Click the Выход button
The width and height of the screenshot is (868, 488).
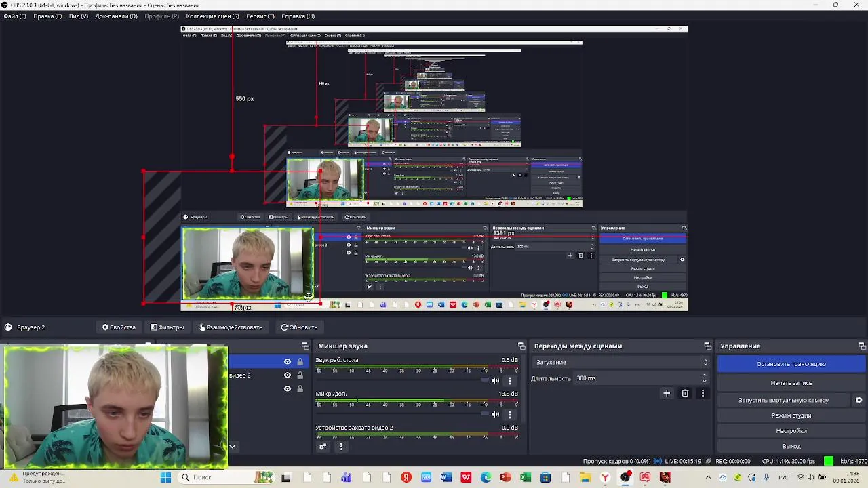pyautogui.click(x=791, y=446)
